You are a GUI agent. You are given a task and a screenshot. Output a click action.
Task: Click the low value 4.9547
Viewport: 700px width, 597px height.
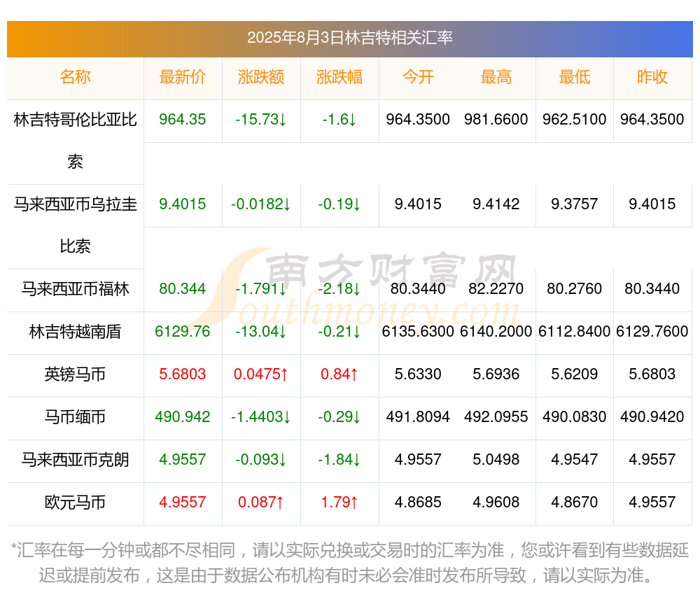point(575,460)
